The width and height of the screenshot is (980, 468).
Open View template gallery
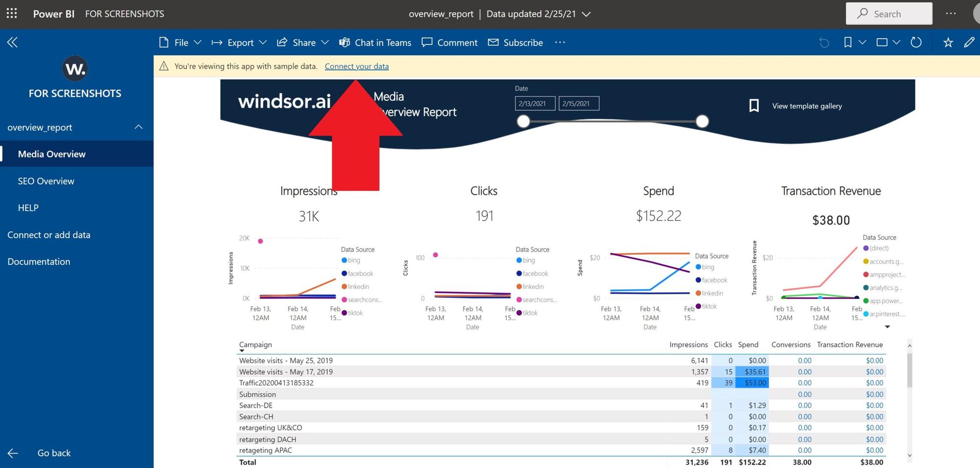806,105
